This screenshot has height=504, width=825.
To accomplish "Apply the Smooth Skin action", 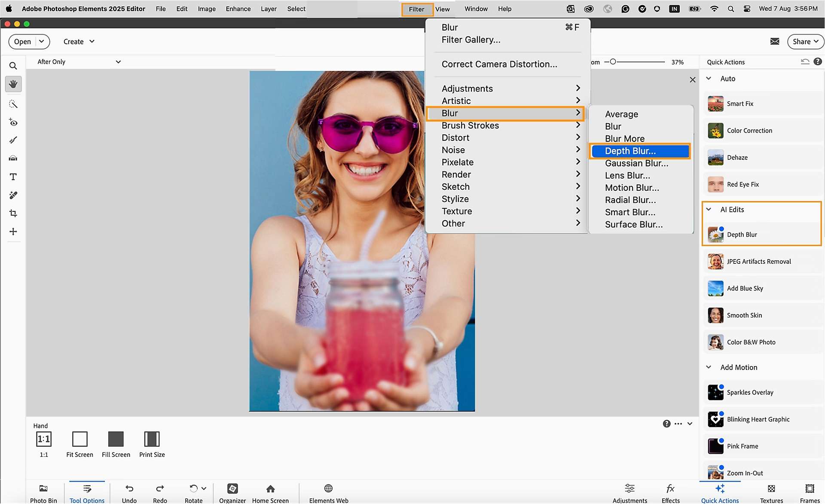I will point(763,315).
